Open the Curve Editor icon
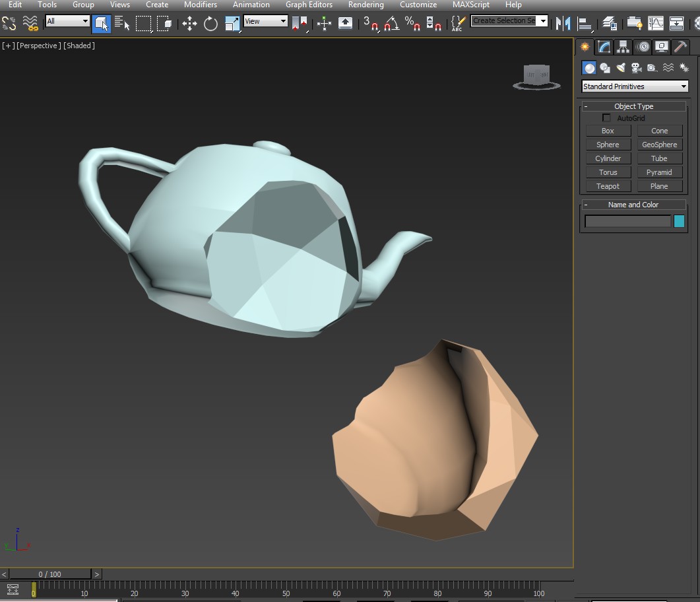 coord(655,23)
